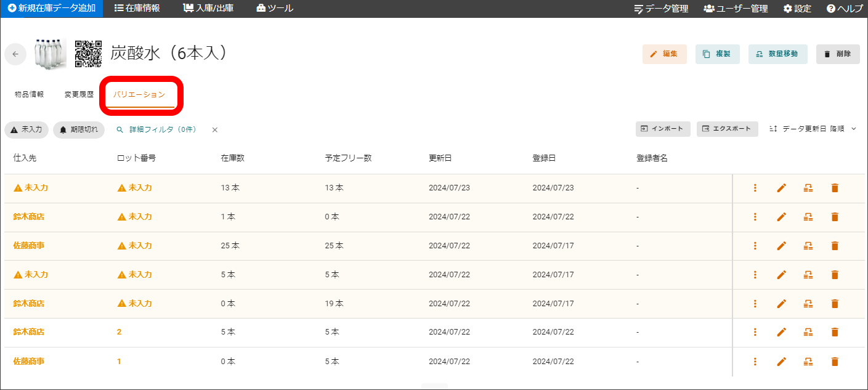Open the 設定 menu
This screenshot has height=390, width=868.
pos(797,9)
